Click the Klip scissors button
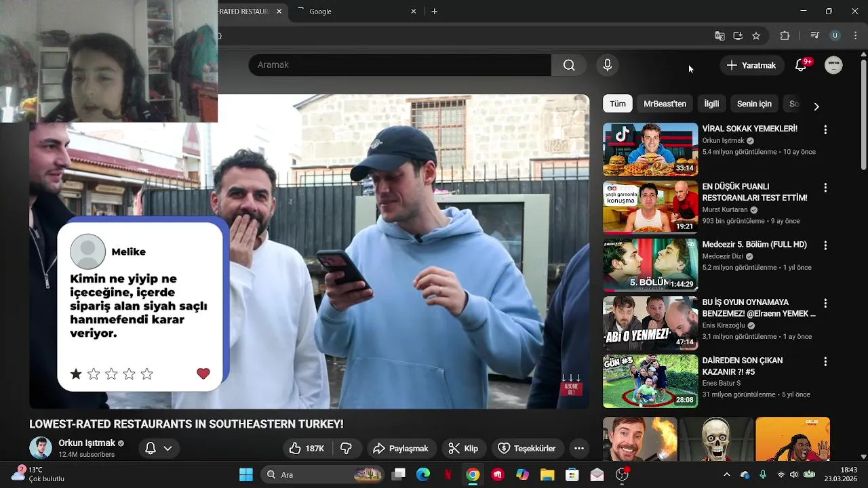868x488 pixels. 464,449
